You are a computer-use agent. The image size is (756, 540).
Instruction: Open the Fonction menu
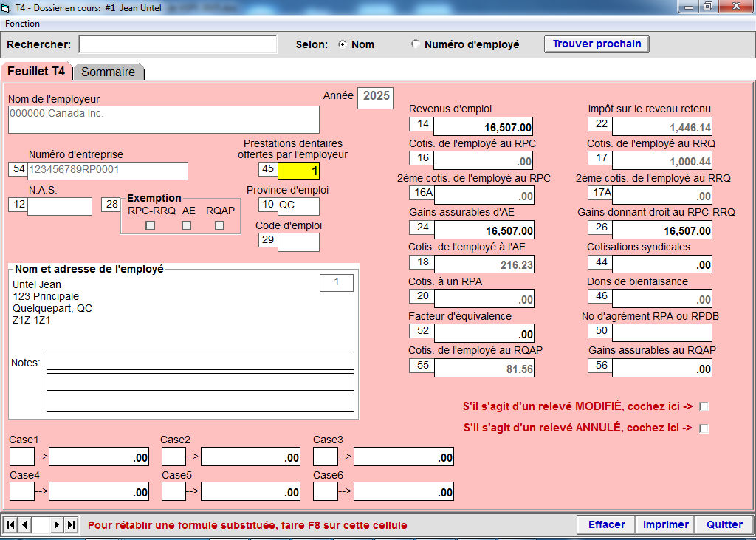23,24
